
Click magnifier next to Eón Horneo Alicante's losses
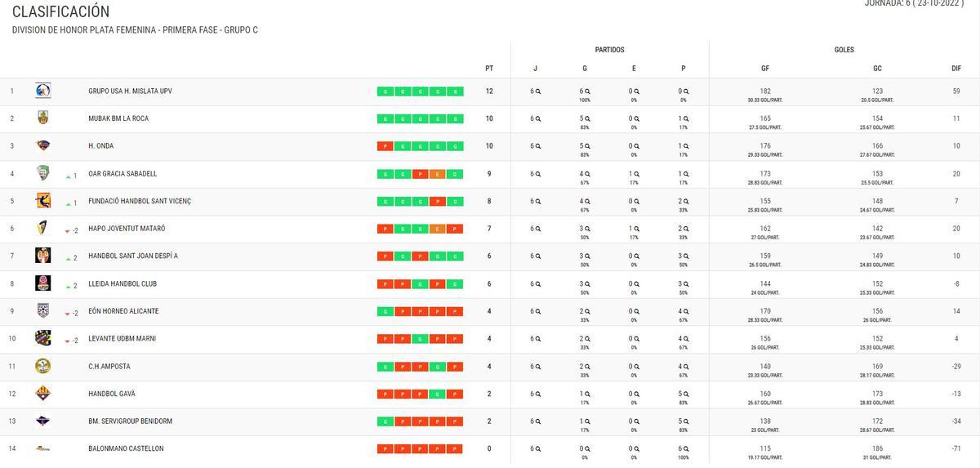coord(686,311)
